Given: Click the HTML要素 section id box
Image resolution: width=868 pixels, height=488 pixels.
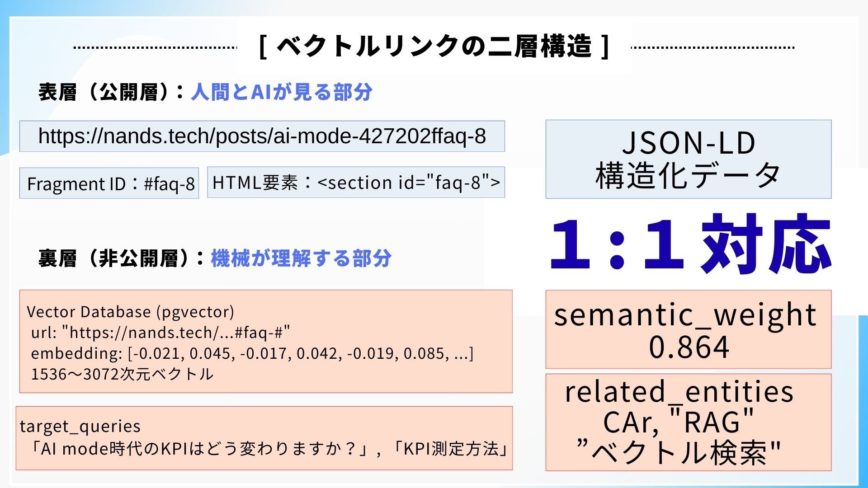Looking at the screenshot, I should click(356, 182).
